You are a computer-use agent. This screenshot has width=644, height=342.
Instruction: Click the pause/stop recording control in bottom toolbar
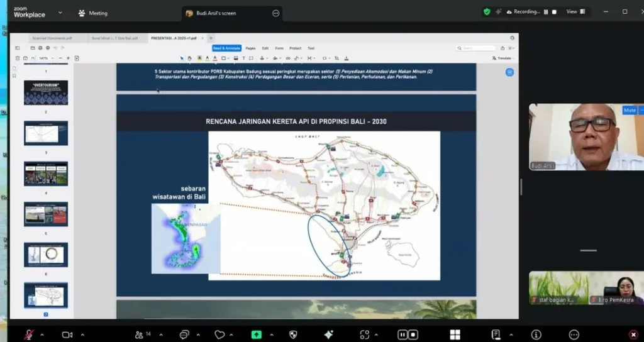click(x=408, y=334)
